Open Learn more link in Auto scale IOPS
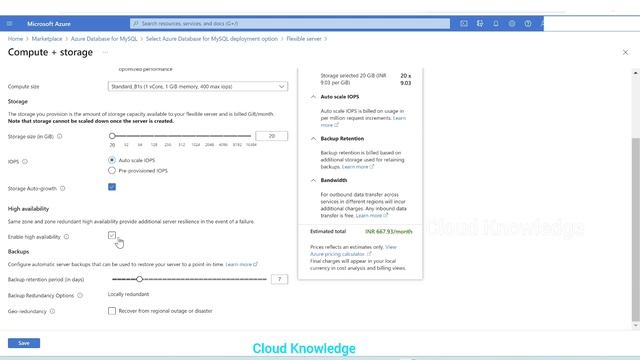The width and height of the screenshot is (640, 360). tap(399, 118)
